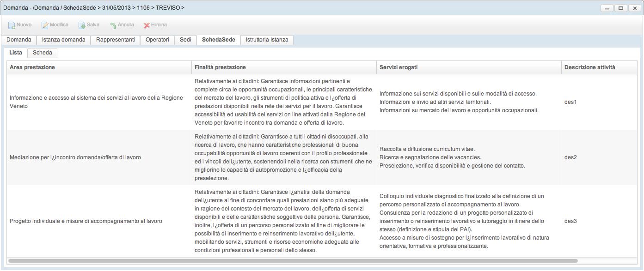Switch to Istanza domanda tab
The width and height of the screenshot is (644, 271).
63,40
